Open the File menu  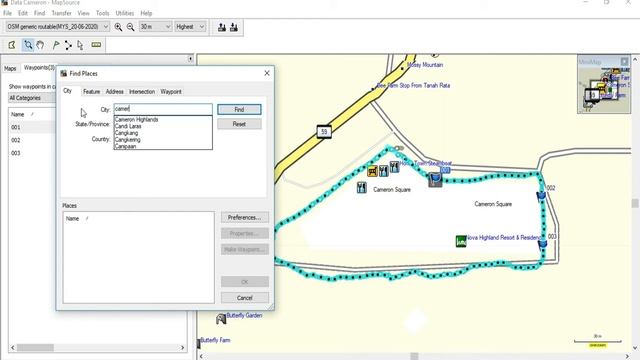pyautogui.click(x=7, y=13)
